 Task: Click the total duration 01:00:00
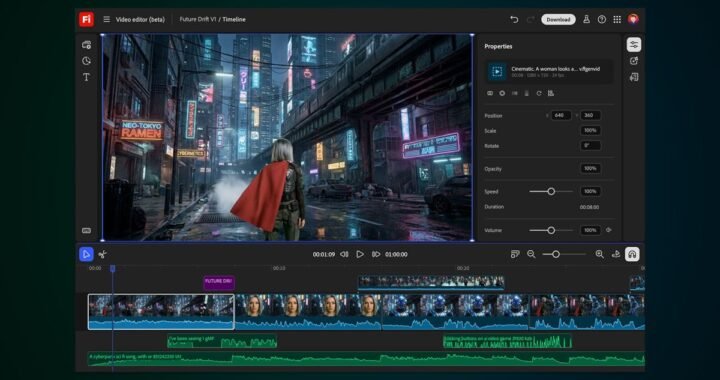point(396,254)
